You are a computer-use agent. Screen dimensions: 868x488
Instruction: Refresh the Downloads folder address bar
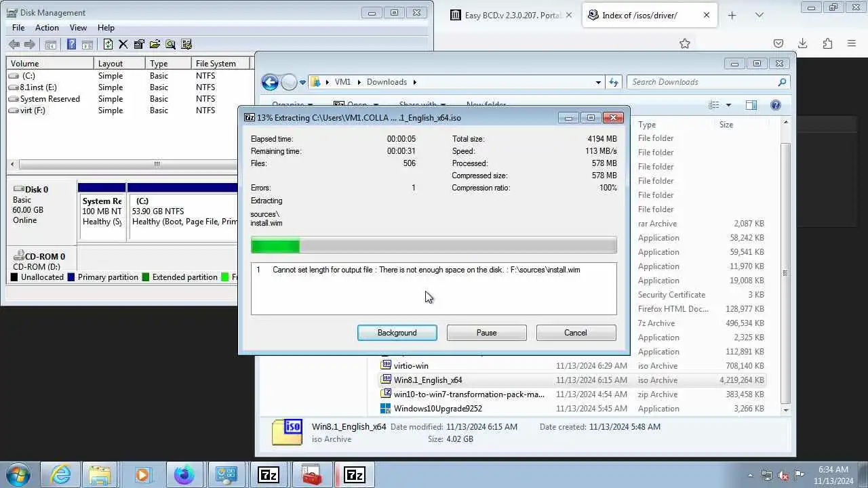click(614, 82)
